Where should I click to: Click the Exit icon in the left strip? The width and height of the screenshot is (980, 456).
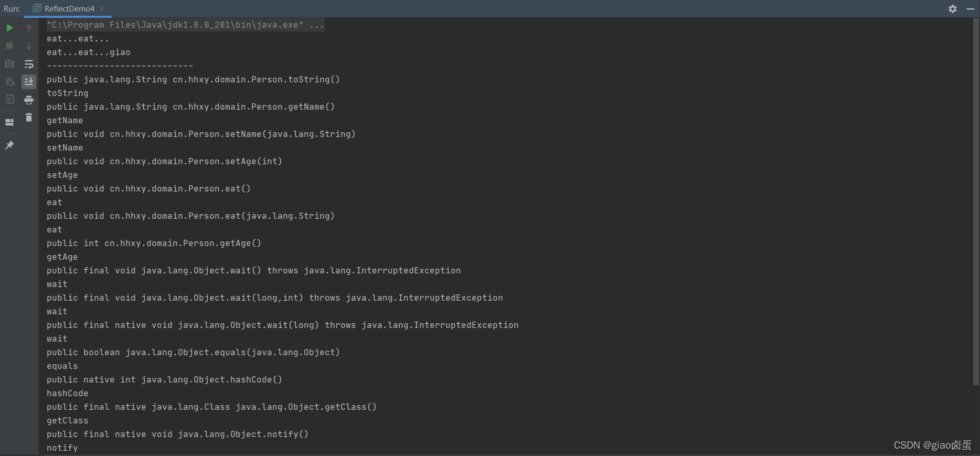click(9, 99)
